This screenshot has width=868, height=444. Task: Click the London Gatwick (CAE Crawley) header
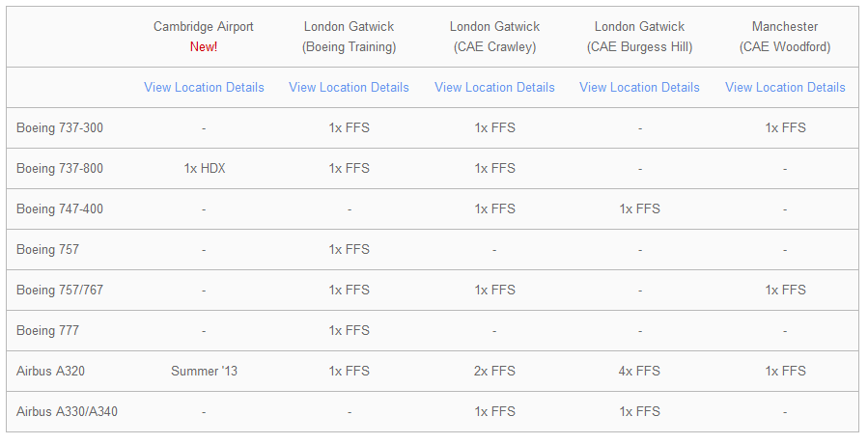coord(494,36)
